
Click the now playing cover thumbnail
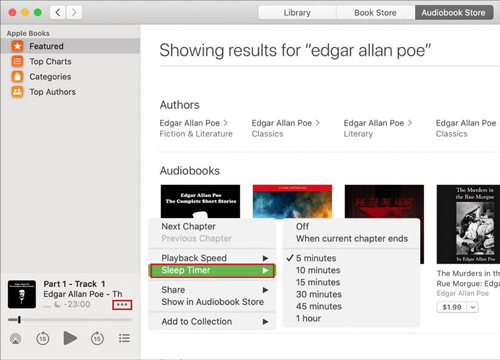click(22, 294)
